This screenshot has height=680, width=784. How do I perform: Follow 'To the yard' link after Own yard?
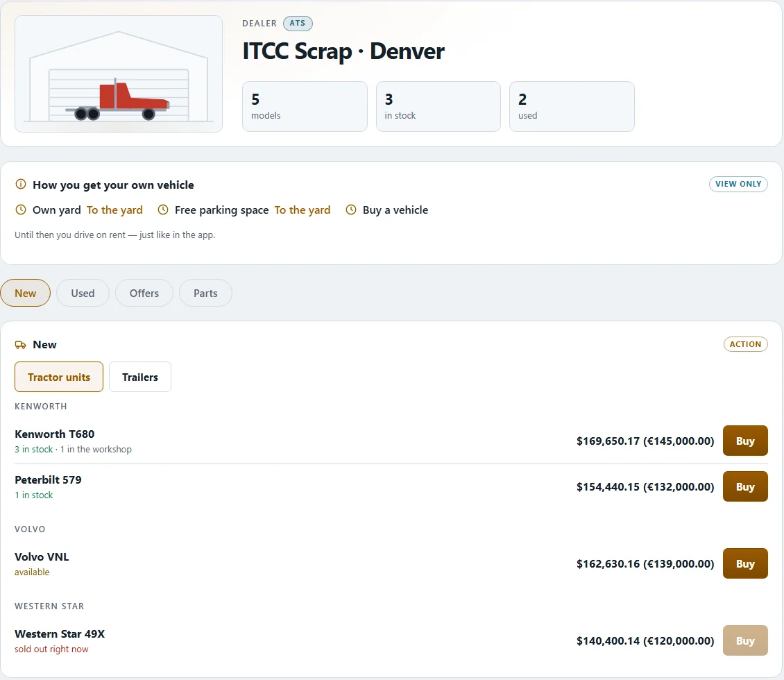[x=114, y=210]
